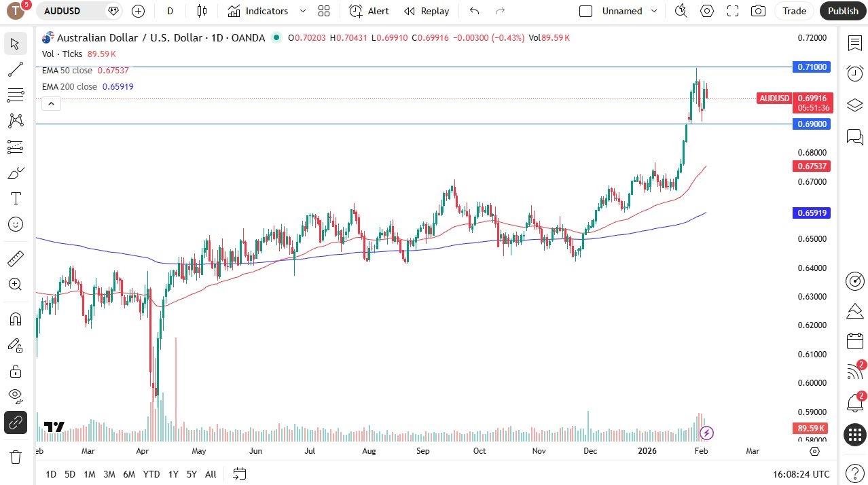This screenshot has height=485, width=868.
Task: Click the ruler measure tool
Action: point(15,259)
